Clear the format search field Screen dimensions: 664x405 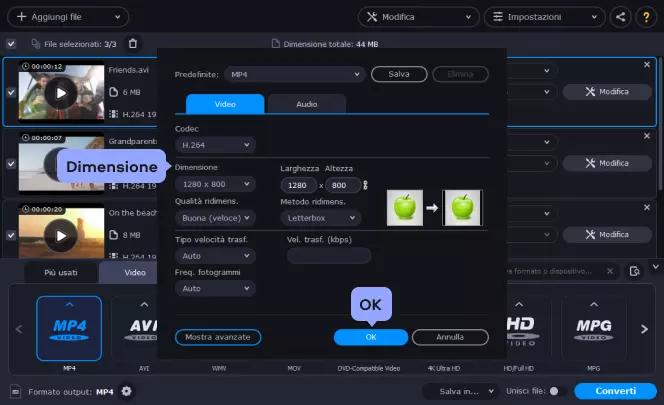click(x=610, y=271)
